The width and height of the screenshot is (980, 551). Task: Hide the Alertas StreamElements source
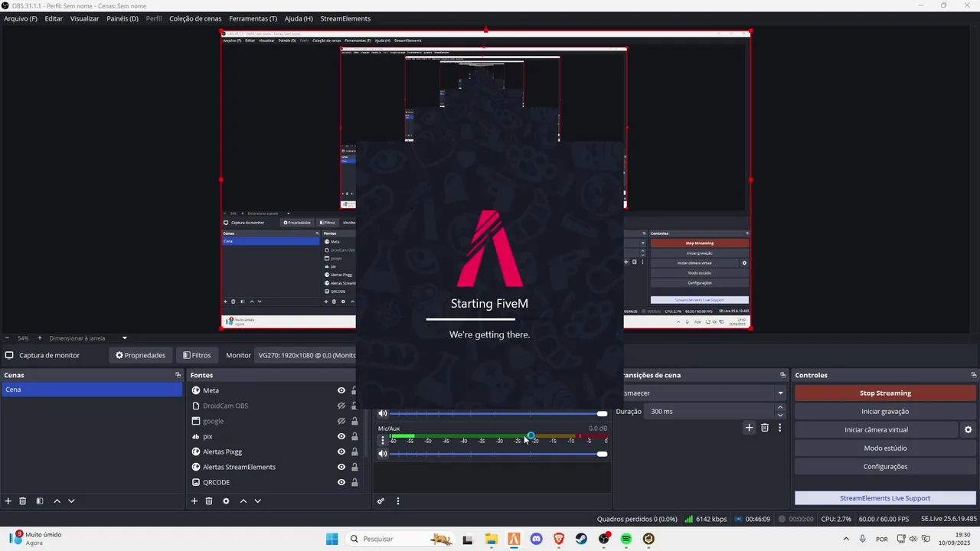(x=341, y=467)
